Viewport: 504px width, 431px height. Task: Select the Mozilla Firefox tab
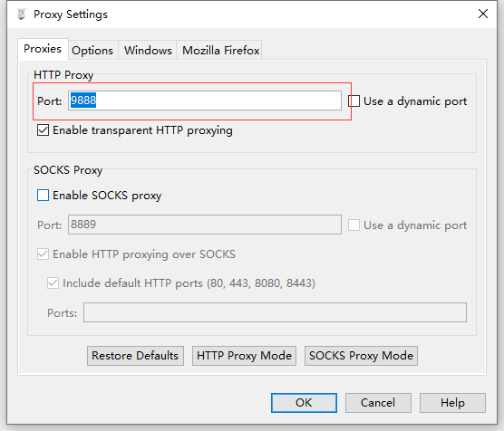pyautogui.click(x=220, y=50)
